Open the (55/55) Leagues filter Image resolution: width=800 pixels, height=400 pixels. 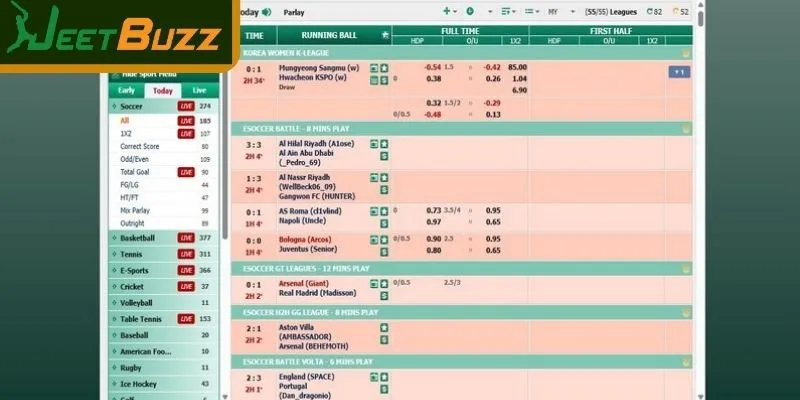tap(611, 12)
